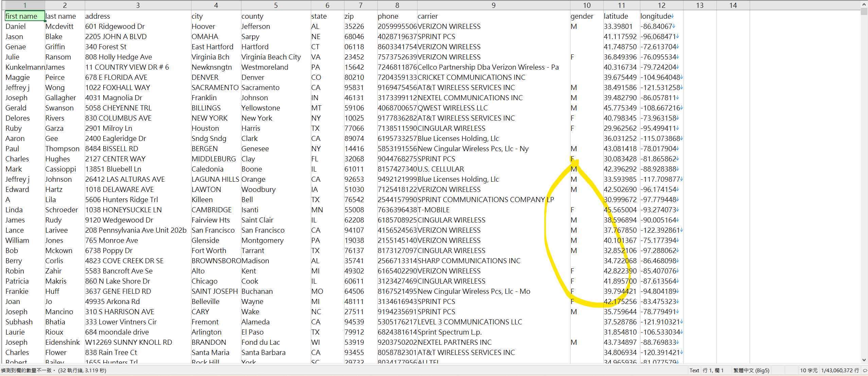Select the "1022 FOXHALL WAY" address cell
This screenshot has height=376, width=868.
(138, 87)
